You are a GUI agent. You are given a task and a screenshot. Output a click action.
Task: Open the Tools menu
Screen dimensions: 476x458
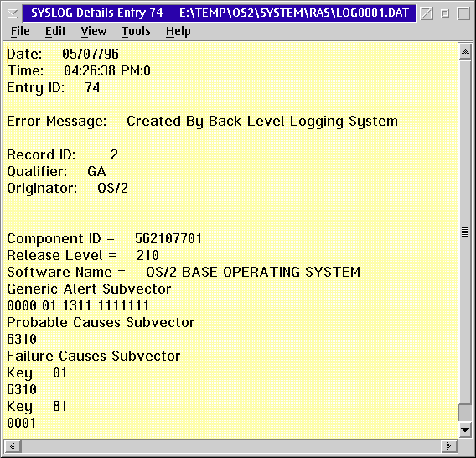pos(136,31)
